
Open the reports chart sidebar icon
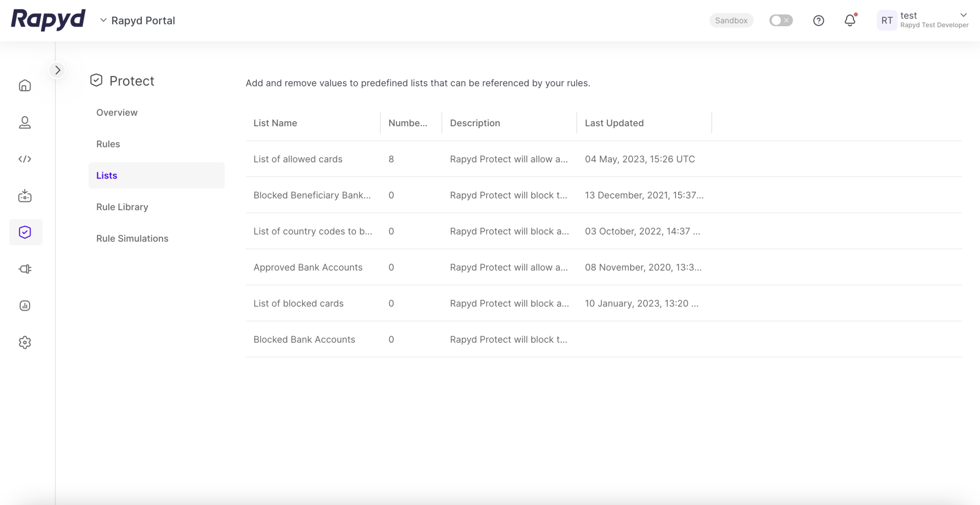click(x=25, y=306)
